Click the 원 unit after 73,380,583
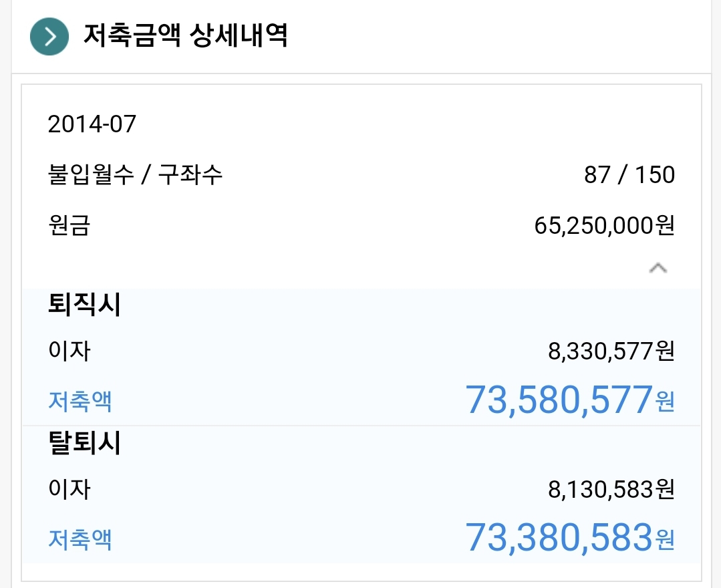Screen dimensions: 721x588 666,541
